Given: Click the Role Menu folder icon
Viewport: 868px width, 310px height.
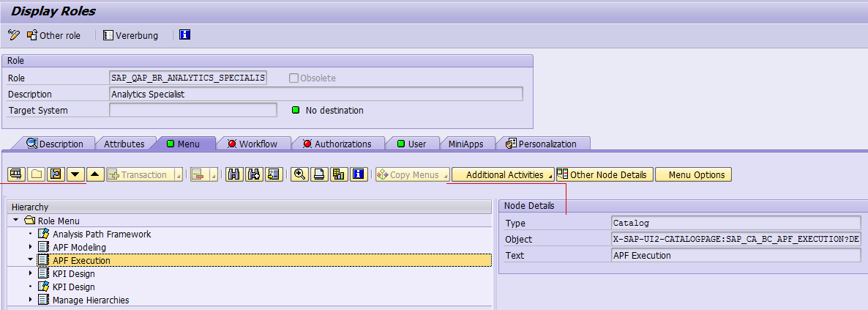Looking at the screenshot, I should point(30,221).
